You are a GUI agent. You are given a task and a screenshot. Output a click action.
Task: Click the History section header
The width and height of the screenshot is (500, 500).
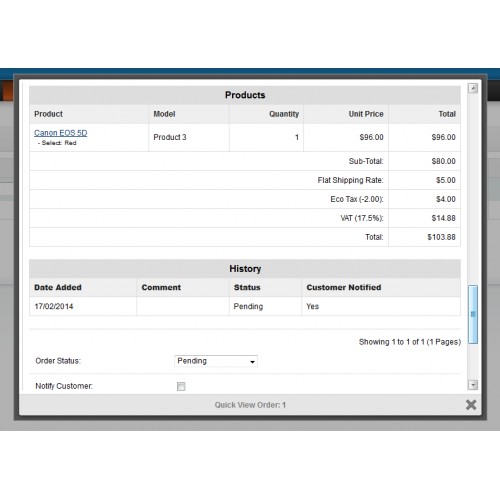(245, 269)
